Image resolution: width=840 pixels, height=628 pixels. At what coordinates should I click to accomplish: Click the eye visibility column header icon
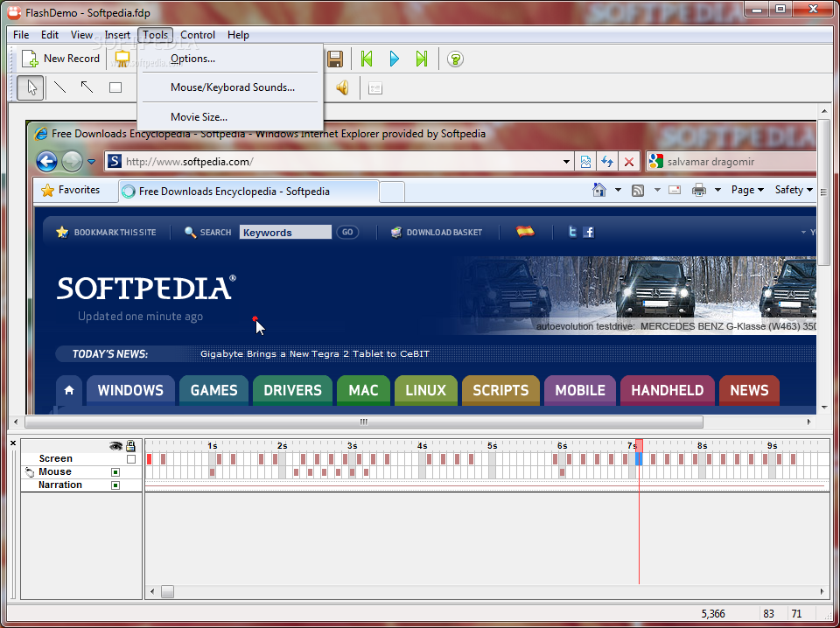point(115,445)
